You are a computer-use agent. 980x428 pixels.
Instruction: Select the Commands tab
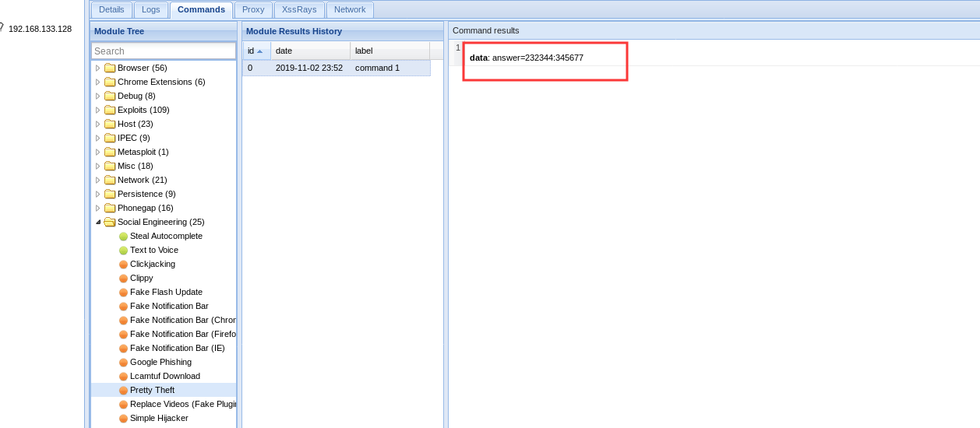click(x=201, y=9)
